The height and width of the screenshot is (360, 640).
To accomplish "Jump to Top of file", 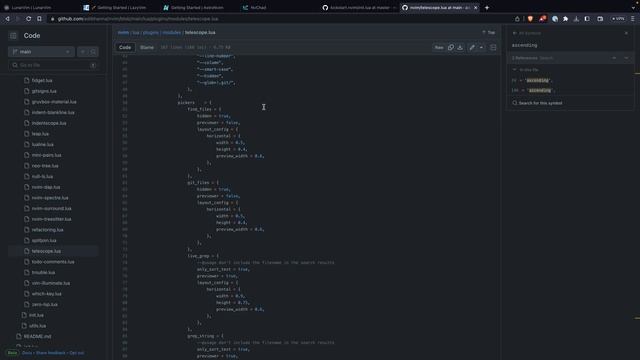I will coord(489,33).
